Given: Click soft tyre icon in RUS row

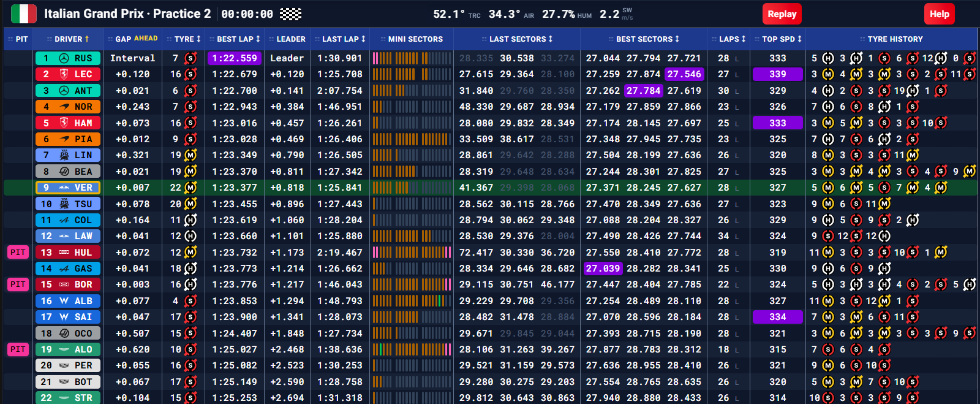Looking at the screenshot, I should point(190,58).
